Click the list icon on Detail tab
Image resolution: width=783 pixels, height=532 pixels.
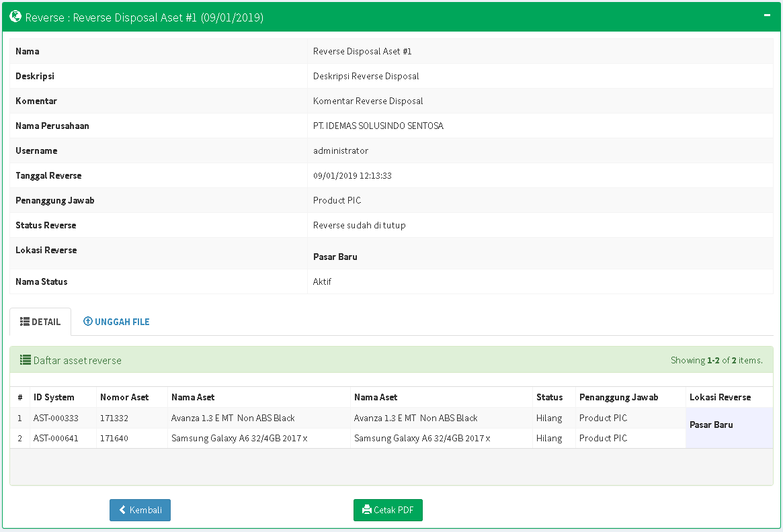25,322
